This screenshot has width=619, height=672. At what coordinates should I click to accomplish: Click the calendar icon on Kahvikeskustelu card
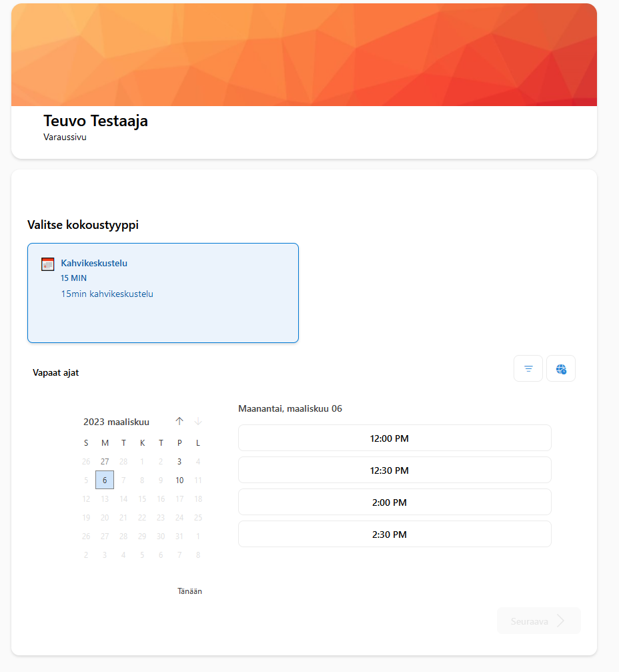pos(47,264)
